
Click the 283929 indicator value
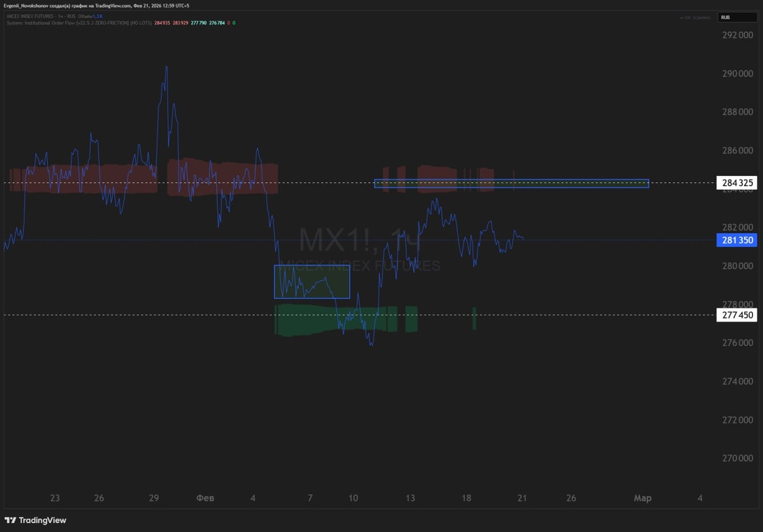coord(180,22)
